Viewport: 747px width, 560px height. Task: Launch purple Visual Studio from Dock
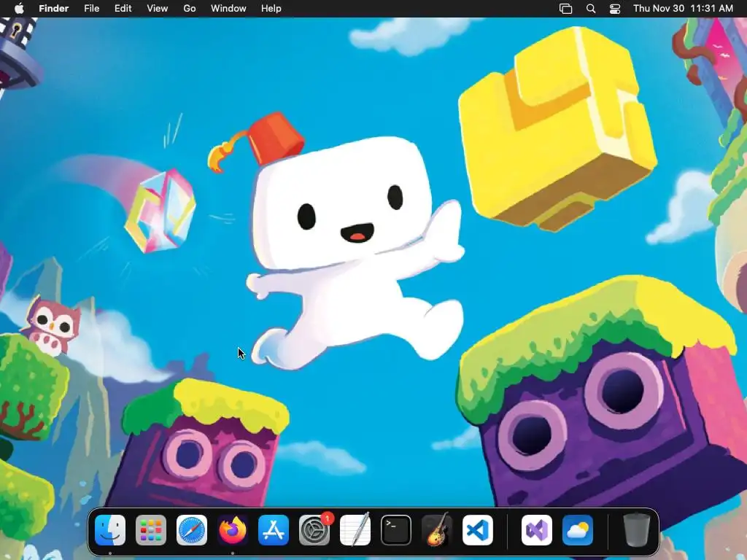537,530
